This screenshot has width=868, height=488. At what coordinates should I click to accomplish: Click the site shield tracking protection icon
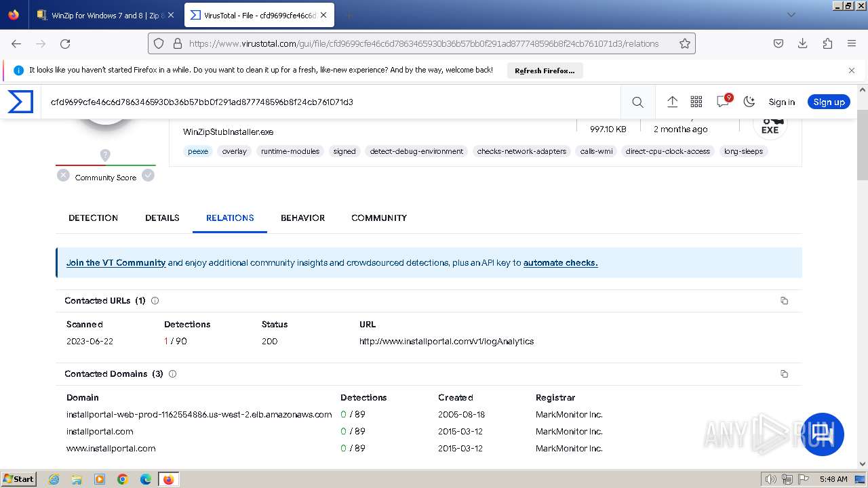pyautogui.click(x=159, y=43)
